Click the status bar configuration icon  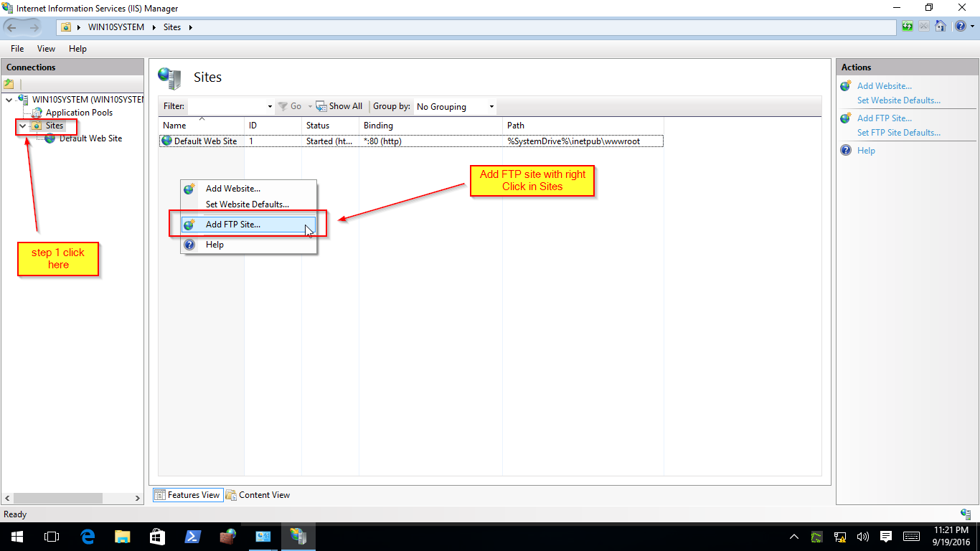(966, 514)
